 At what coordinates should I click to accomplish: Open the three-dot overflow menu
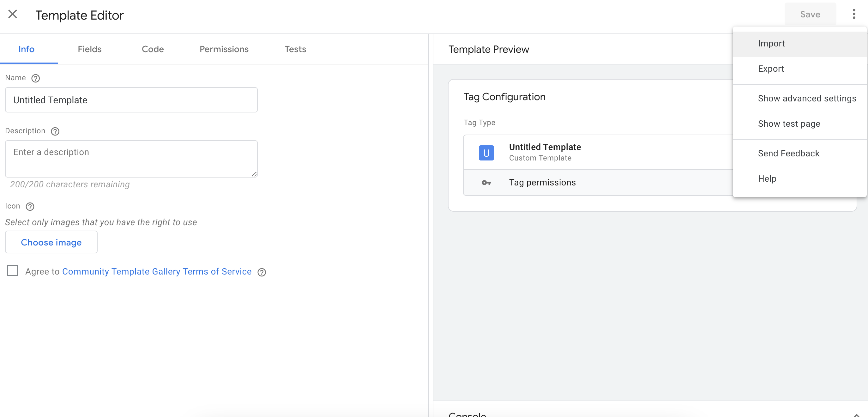(854, 14)
